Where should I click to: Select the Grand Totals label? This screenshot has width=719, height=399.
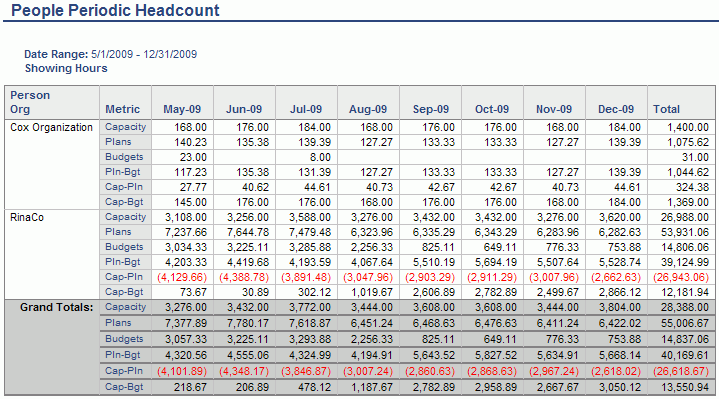click(56, 307)
